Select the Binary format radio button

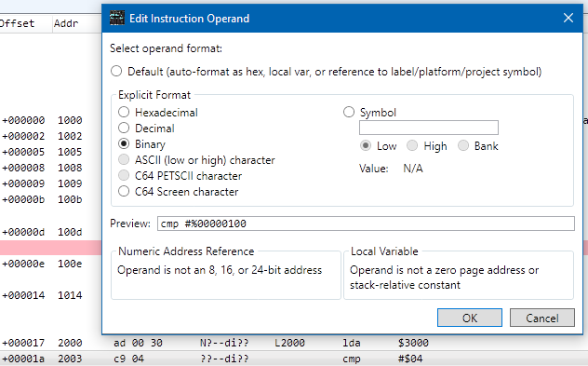pyautogui.click(x=124, y=143)
